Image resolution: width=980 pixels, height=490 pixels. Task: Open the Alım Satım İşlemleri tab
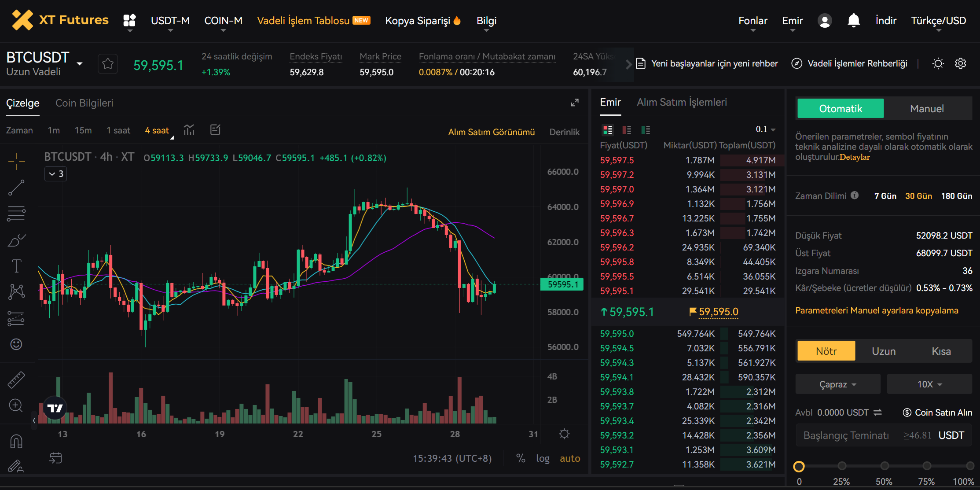[682, 102]
